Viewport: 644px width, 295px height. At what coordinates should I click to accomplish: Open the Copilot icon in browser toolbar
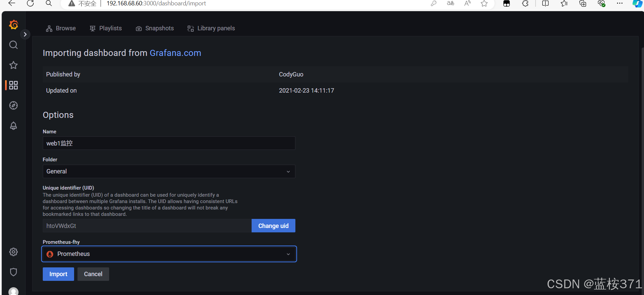tap(637, 3)
